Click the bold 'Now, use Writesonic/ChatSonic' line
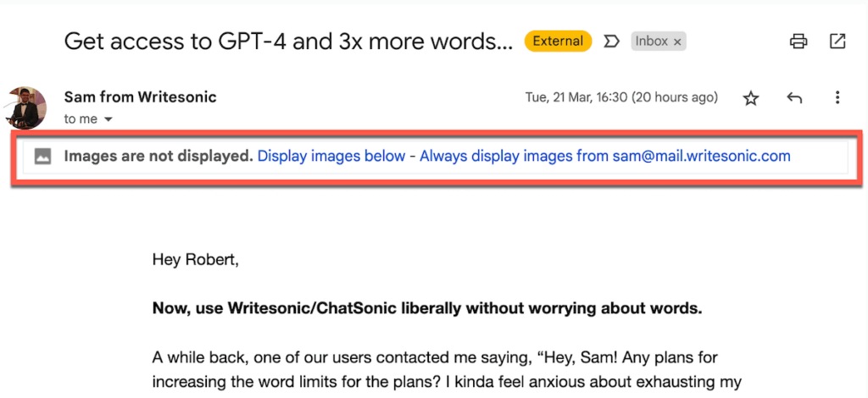This screenshot has height=398, width=868. coord(427,308)
